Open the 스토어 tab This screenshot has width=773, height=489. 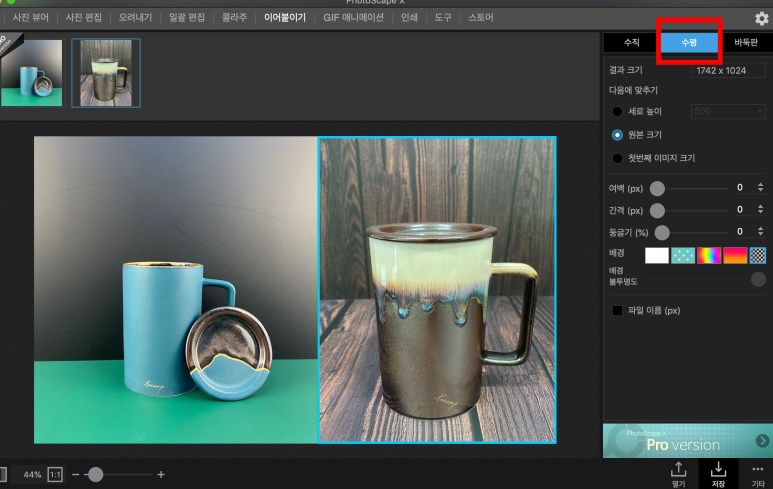(481, 18)
